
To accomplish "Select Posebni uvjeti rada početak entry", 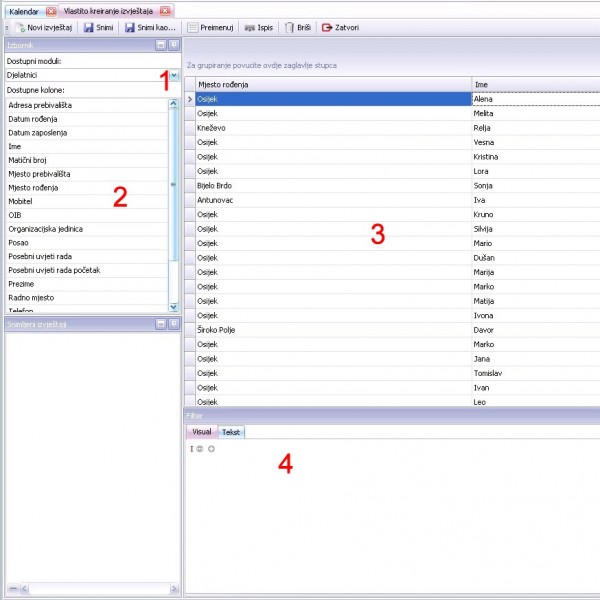I will (x=87, y=271).
